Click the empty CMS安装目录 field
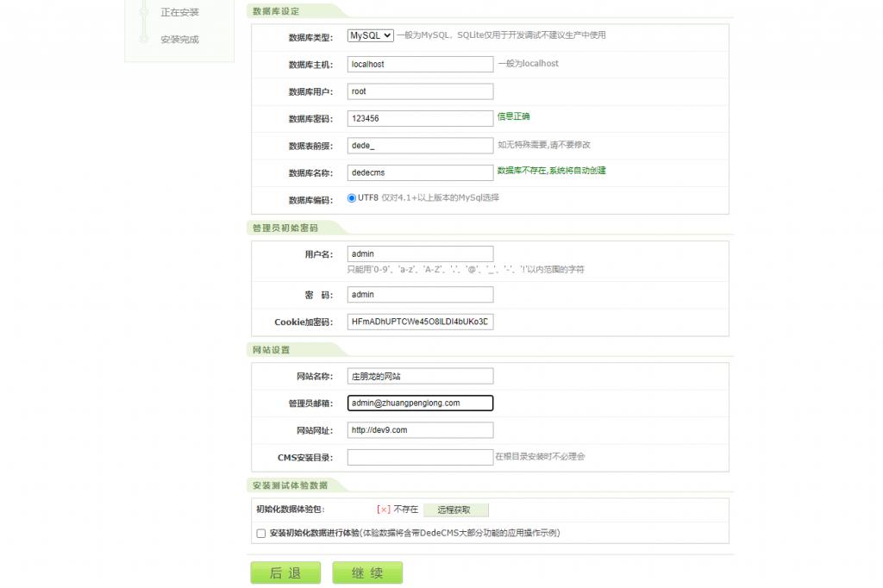Screen dimensions: 883x588 click(x=420, y=457)
